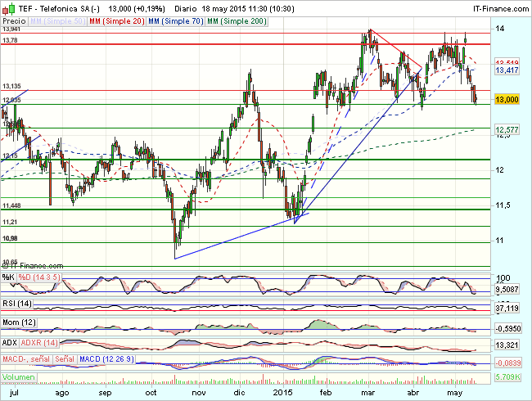Click the 11,5 price axis tick
Image resolution: width=532 pixels, height=401 pixels.
(x=503, y=205)
